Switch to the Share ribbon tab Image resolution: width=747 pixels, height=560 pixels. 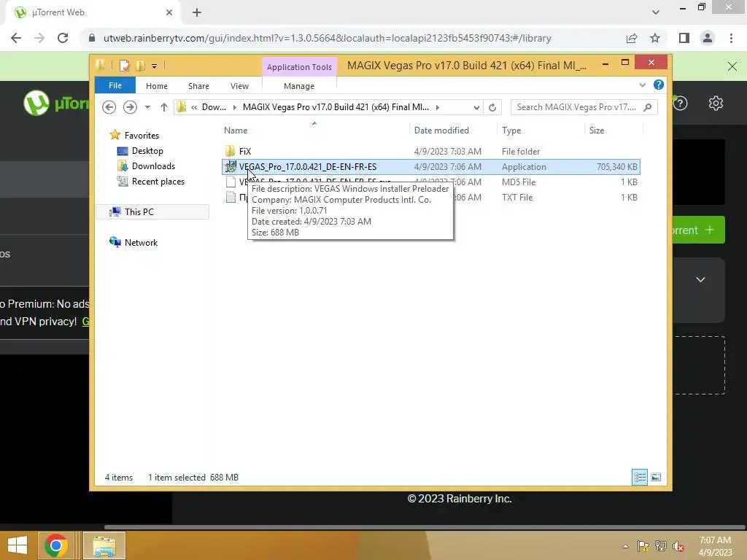(x=198, y=86)
